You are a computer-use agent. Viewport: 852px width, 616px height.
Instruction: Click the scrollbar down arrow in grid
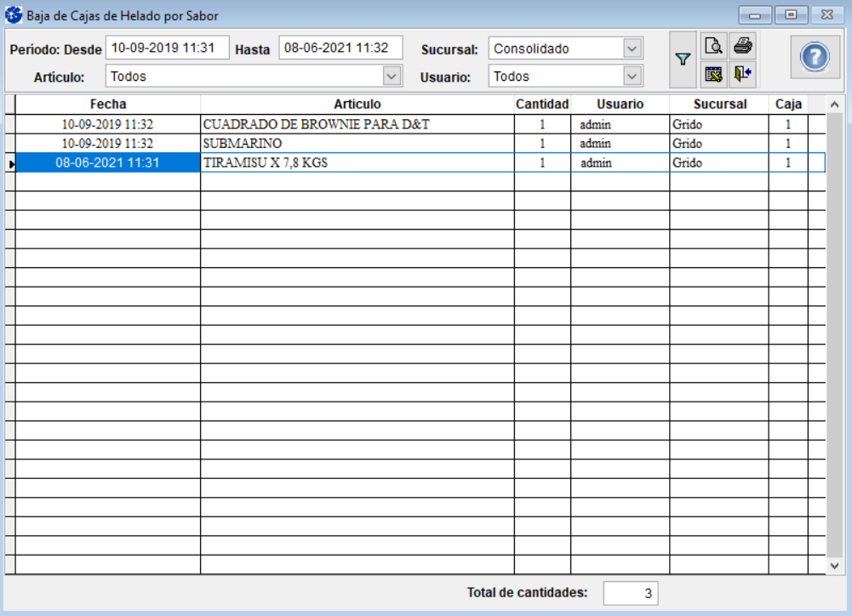coord(834,565)
